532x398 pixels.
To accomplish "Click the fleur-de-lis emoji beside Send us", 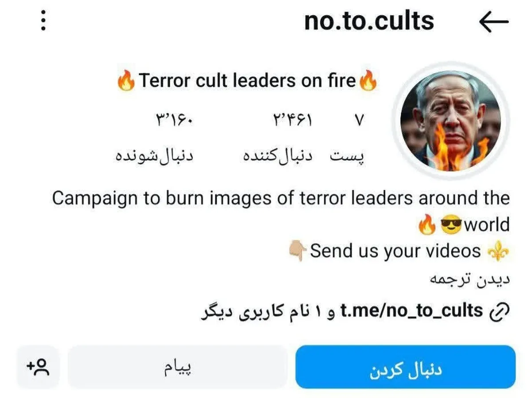I will point(498,252).
